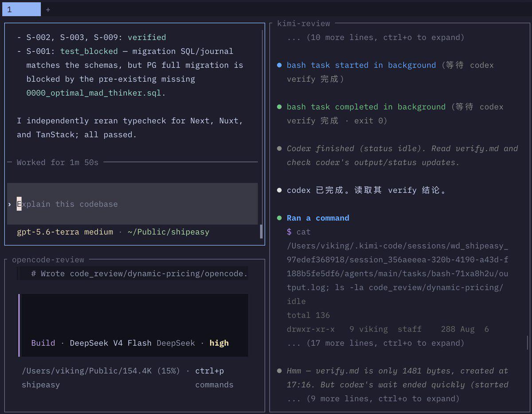Click the dollar prompt before cat
The image size is (532, 414).
coord(289,232)
